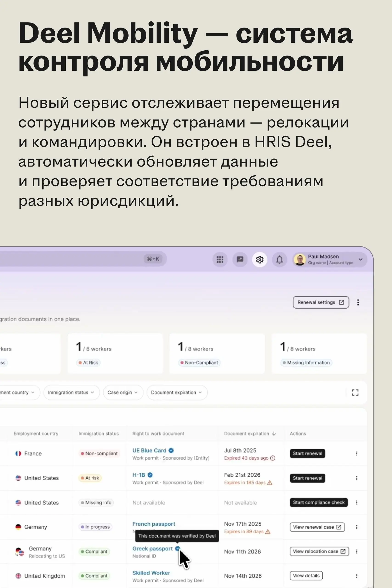Open the notifications bell
This screenshot has width=392, height=588.
(279, 260)
